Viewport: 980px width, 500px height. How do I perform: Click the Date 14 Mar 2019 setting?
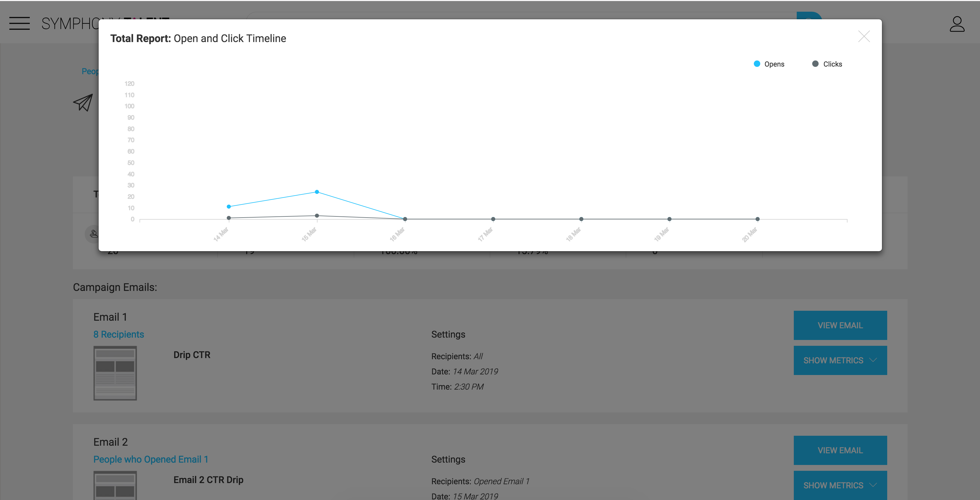click(465, 371)
